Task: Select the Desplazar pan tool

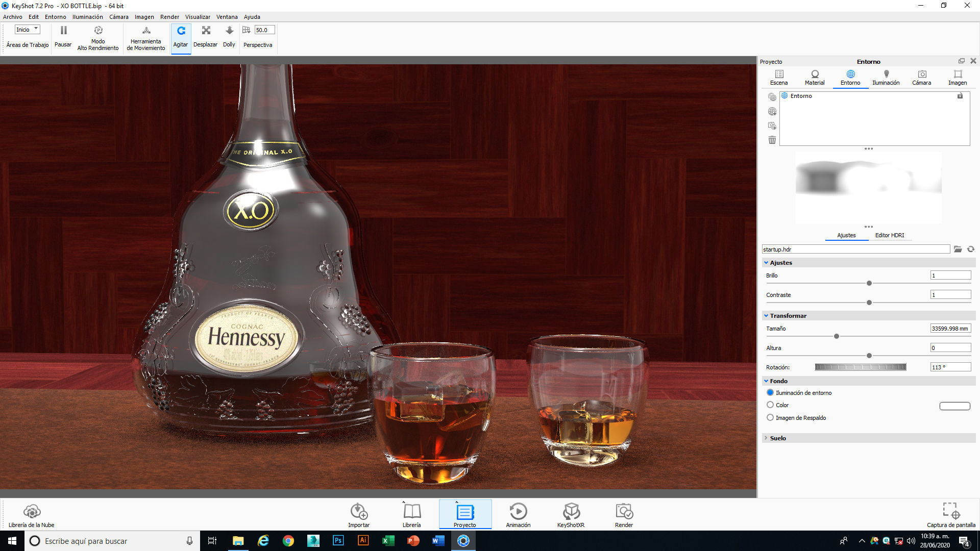Action: click(x=206, y=37)
